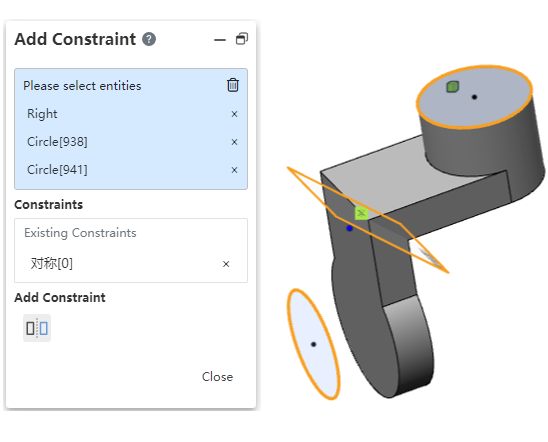Close the Add Constraint dialog

click(217, 377)
